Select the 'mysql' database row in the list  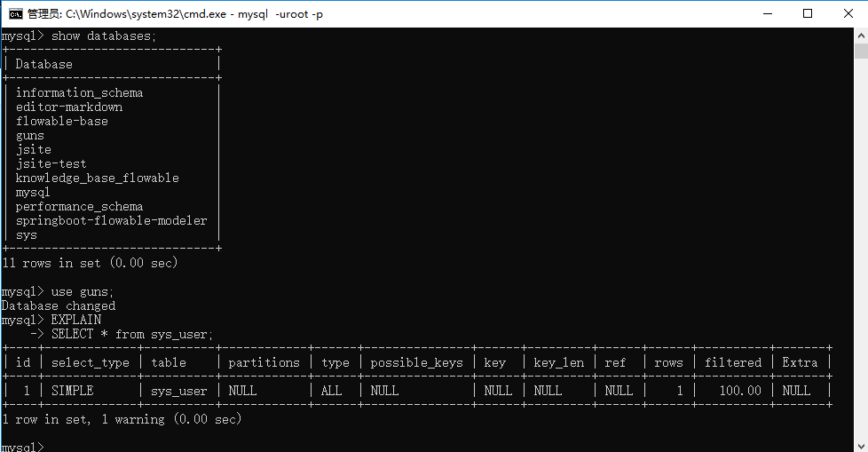33,192
